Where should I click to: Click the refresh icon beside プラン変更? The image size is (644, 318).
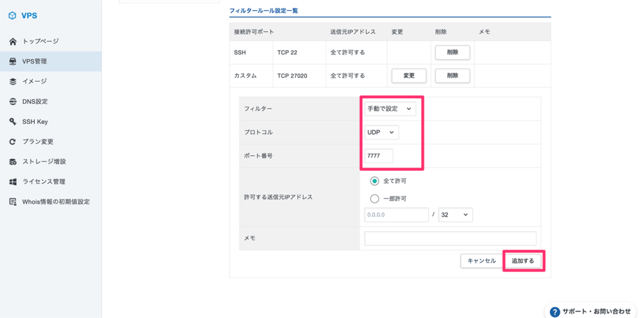(x=13, y=142)
